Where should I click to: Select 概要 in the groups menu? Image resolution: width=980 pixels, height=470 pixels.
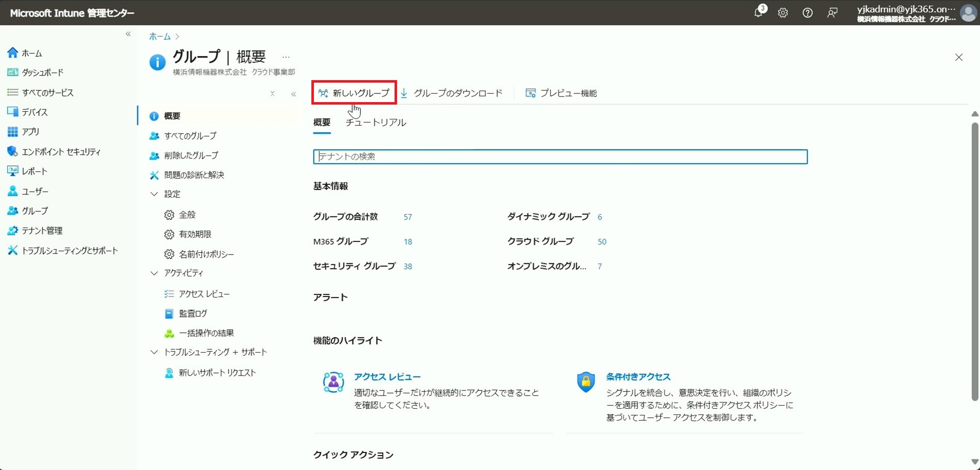(172, 116)
